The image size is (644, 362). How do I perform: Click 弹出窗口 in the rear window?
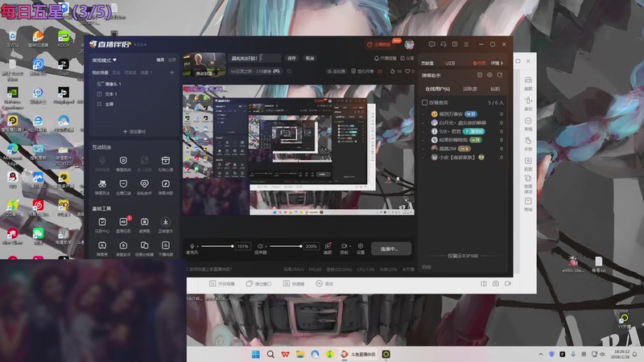click(x=258, y=284)
